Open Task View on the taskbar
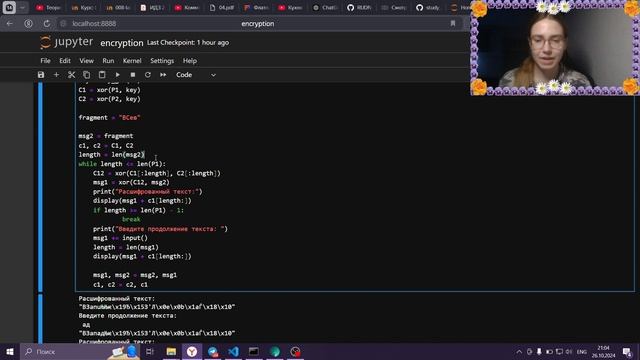This screenshot has height=360, width=640. [150, 351]
